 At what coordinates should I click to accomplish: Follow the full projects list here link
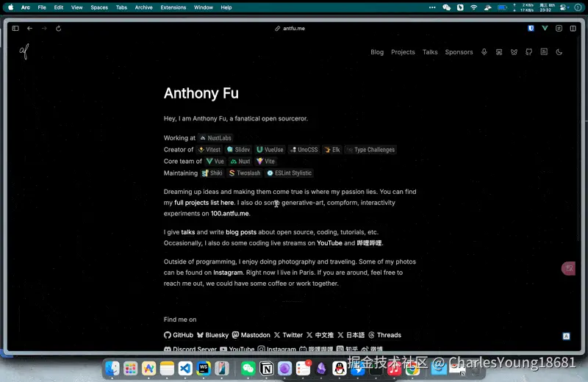coord(204,203)
